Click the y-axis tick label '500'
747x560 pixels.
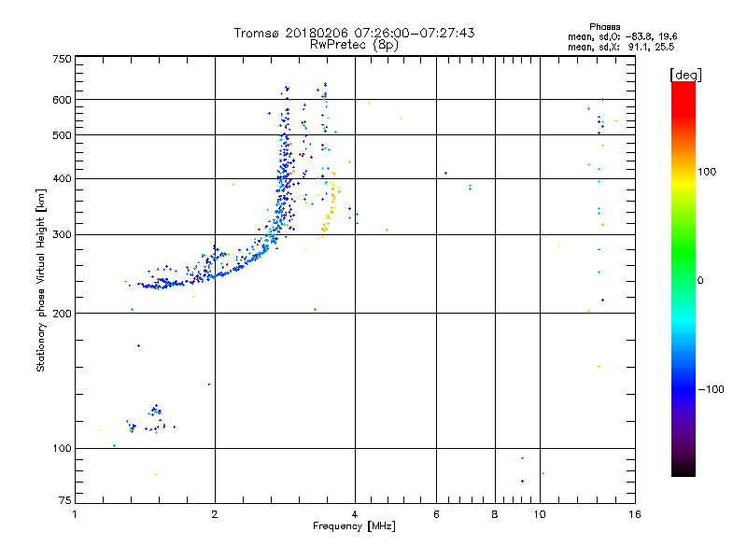[62, 135]
